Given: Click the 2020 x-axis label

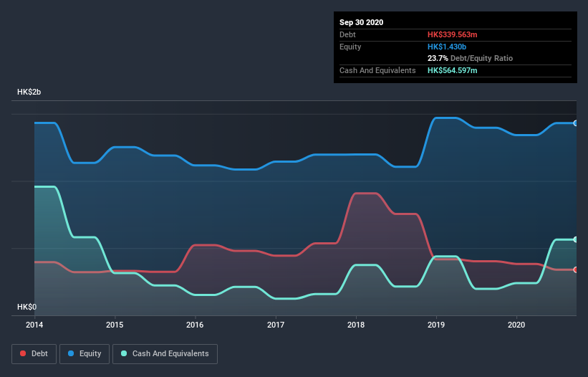Looking at the screenshot, I should point(516,325).
